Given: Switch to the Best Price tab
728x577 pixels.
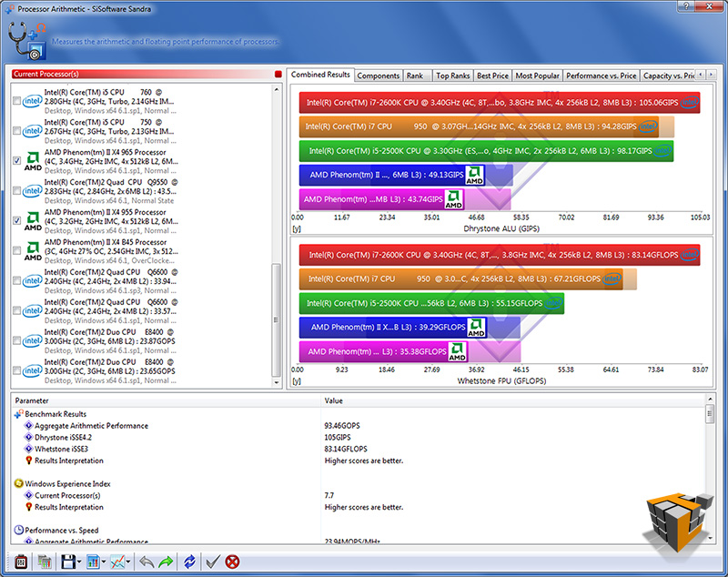Looking at the screenshot, I should click(x=492, y=76).
